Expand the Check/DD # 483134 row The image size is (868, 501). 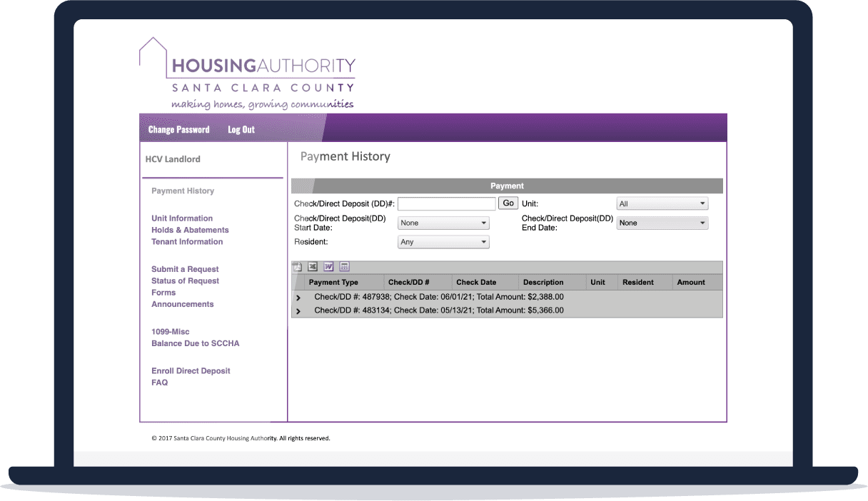point(298,311)
